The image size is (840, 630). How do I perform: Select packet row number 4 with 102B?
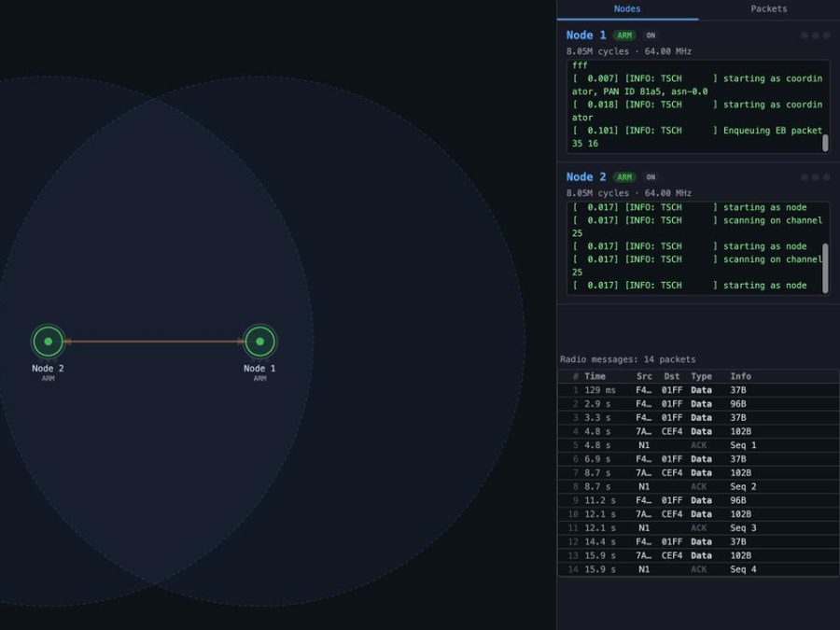pyautogui.click(x=698, y=431)
